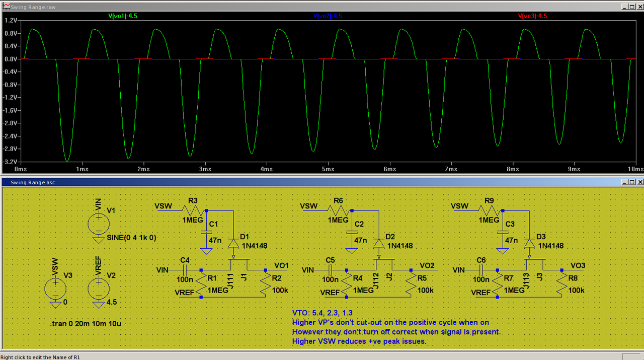
Task: Open the Swing Range.raw window system icon
Action: pos(7,7)
